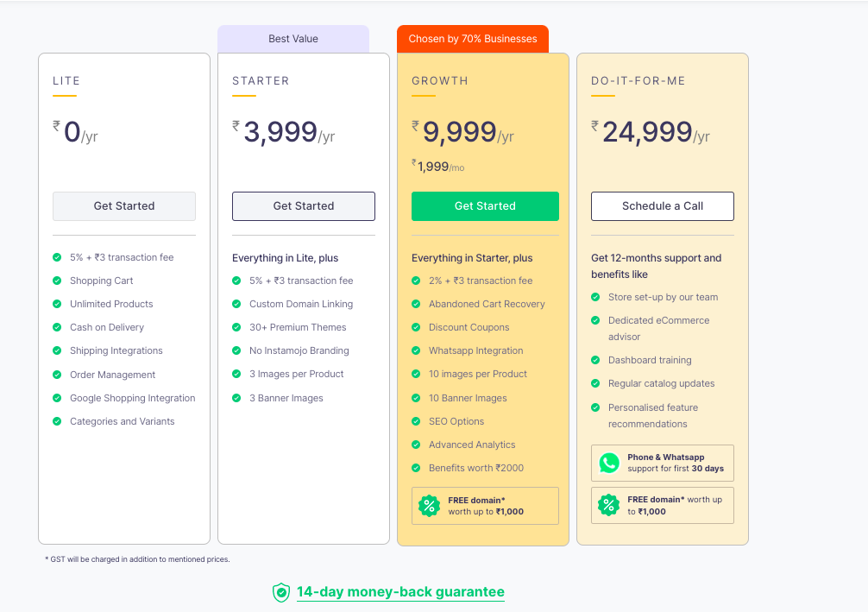Click the WhatsApp icon in Do-It-For-Me plan
This screenshot has height=612, width=868.
[609, 463]
